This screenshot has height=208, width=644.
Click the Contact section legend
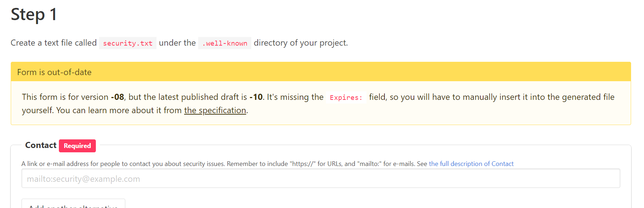coord(41,145)
